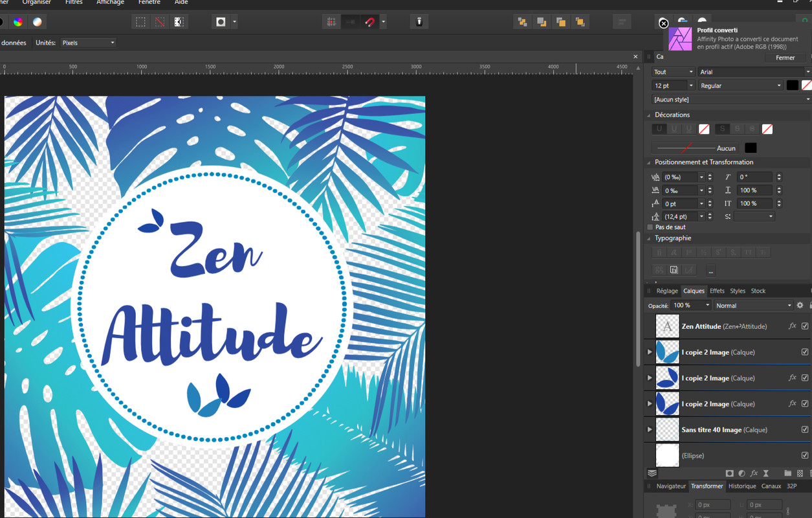
Task: Hide the light-blue leaves I copie 2 Image layer
Action: coord(805,352)
